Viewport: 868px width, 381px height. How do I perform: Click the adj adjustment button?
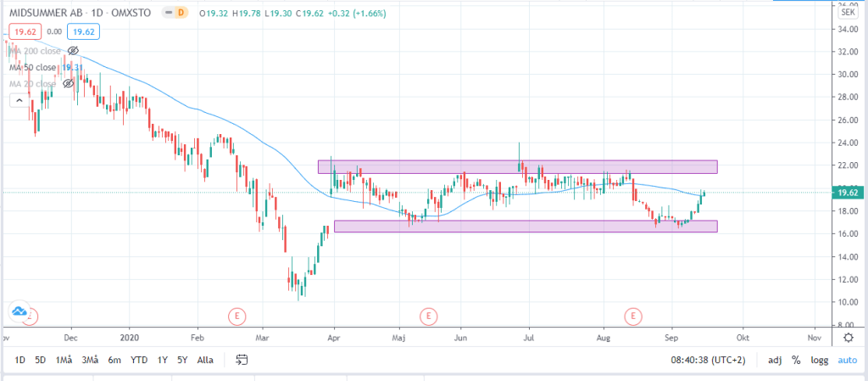pos(774,360)
